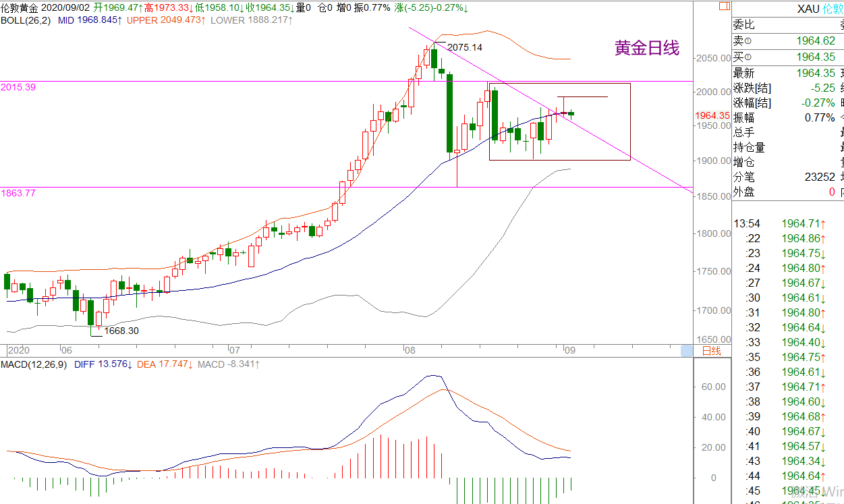Click the 2050.00 price axis label
This screenshot has height=504, width=844.
[x=712, y=58]
